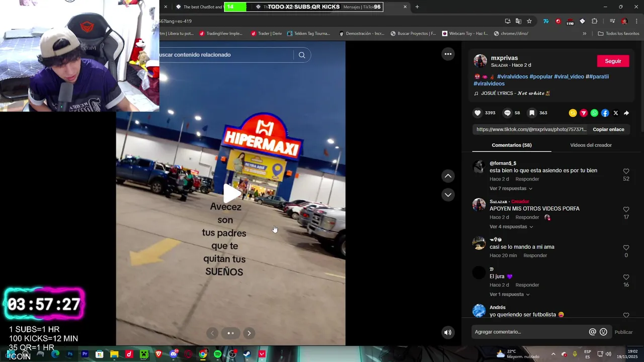The width and height of the screenshot is (644, 362).
Task: Show hidden bookmarks with the chevron
Action: point(584,34)
